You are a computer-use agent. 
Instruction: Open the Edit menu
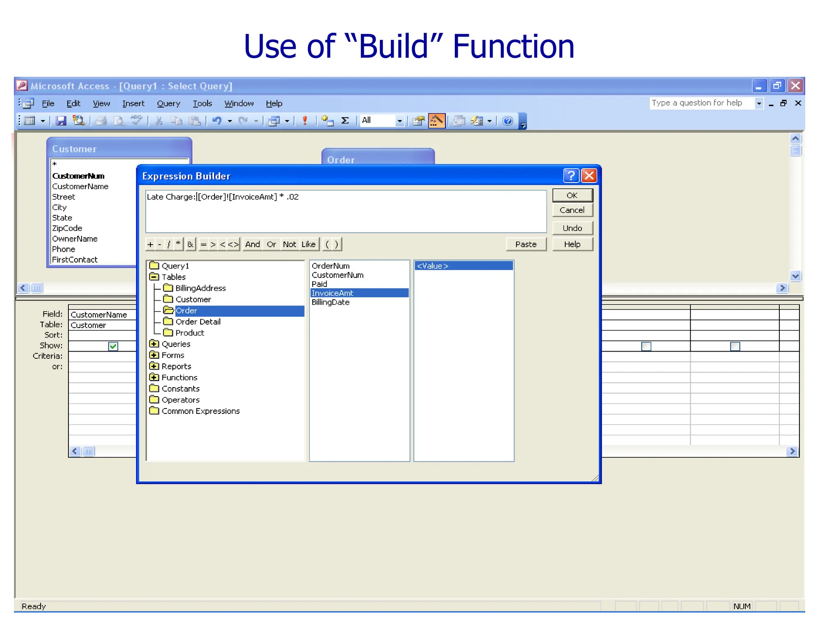73,103
